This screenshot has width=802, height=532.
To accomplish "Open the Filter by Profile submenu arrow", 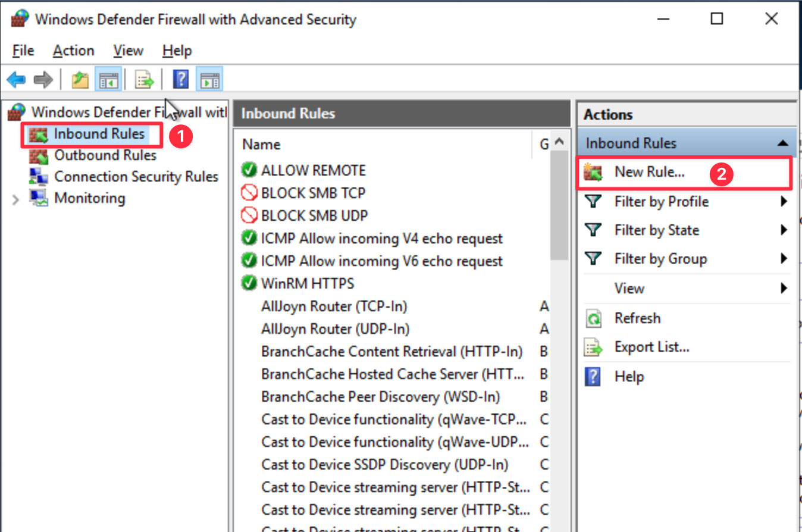I will coord(784,202).
